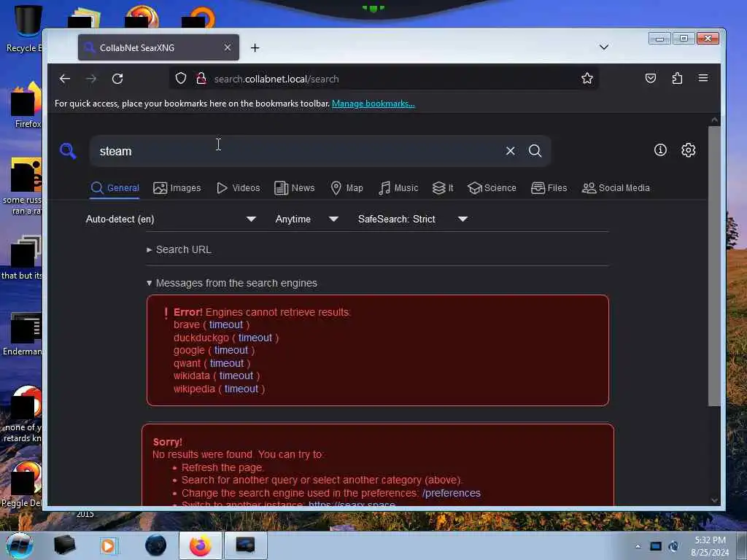Switch to the Social Media tab
The width and height of the screenshot is (747, 560).
pos(616,187)
